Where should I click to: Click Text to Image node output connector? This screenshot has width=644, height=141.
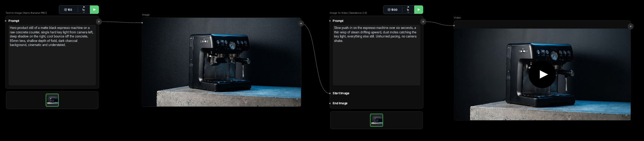(99, 22)
